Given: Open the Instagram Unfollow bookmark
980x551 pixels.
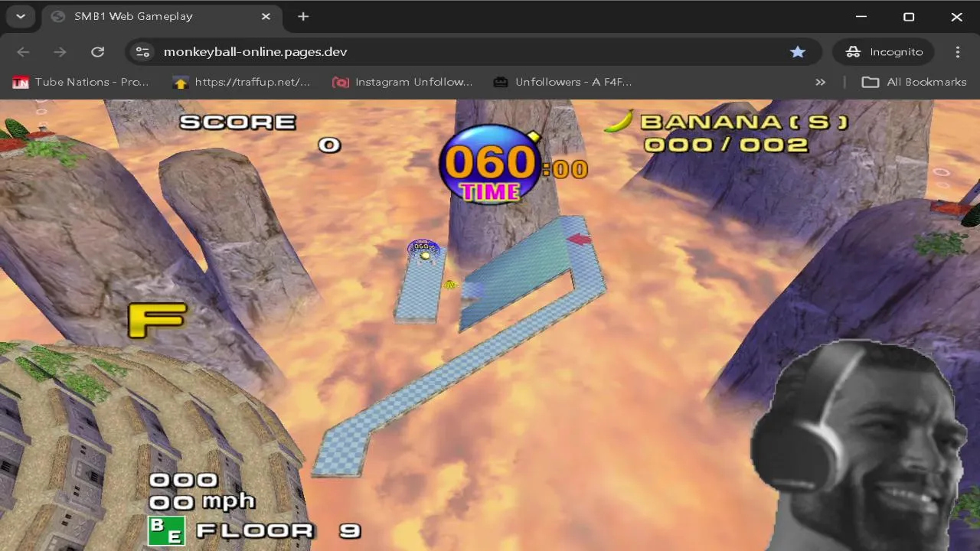Looking at the screenshot, I should coord(403,82).
